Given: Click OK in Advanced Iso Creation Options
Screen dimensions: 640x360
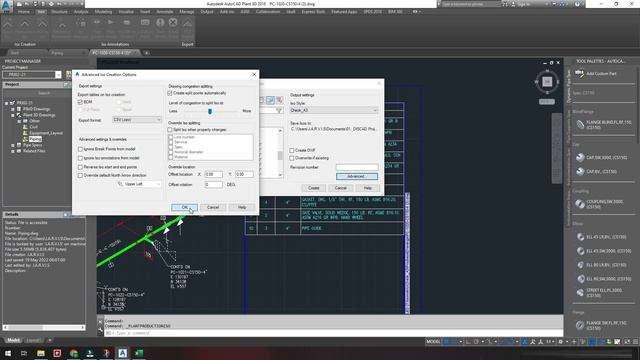Looking at the screenshot, I should point(184,207).
